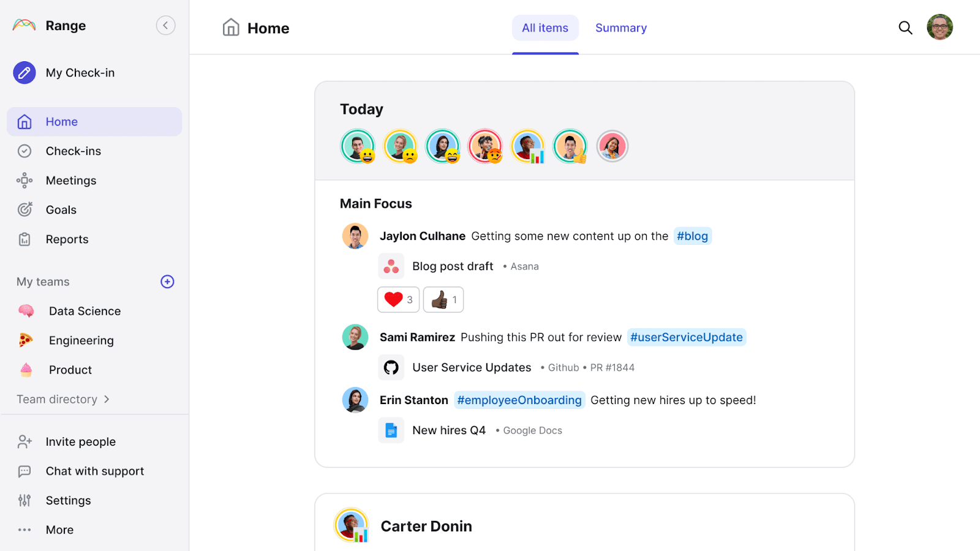Click the Home house icon in header
The width and height of the screenshot is (980, 551).
pos(231,28)
